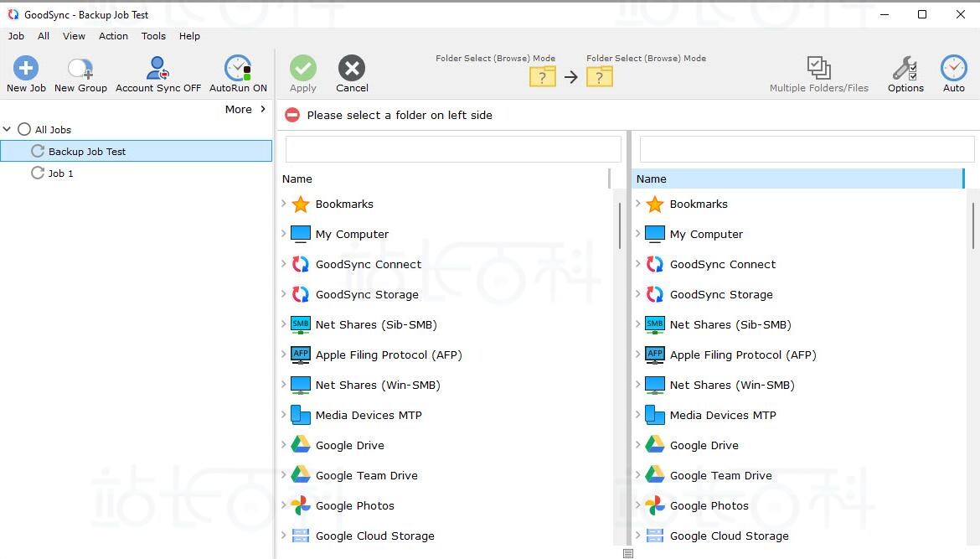Image resolution: width=980 pixels, height=559 pixels.
Task: Click the left Google Cloud Storage icon
Action: pyautogui.click(x=301, y=536)
